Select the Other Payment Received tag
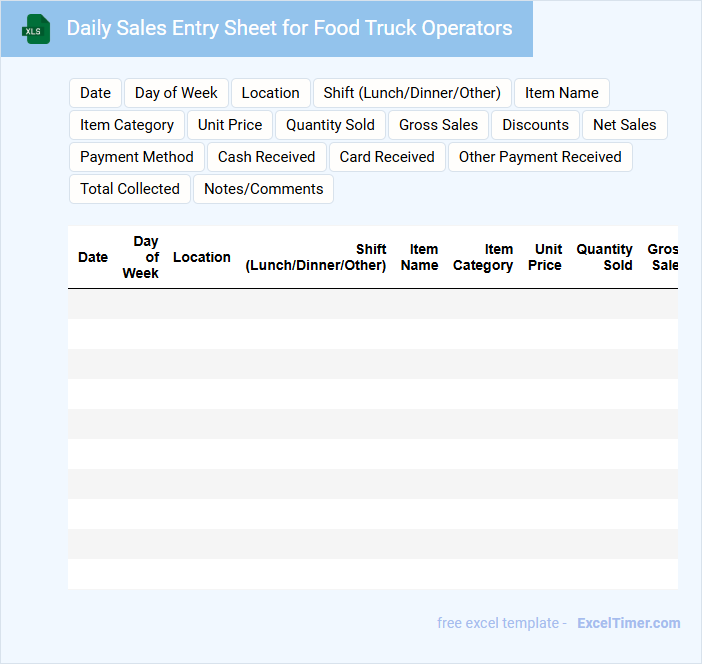 point(540,157)
